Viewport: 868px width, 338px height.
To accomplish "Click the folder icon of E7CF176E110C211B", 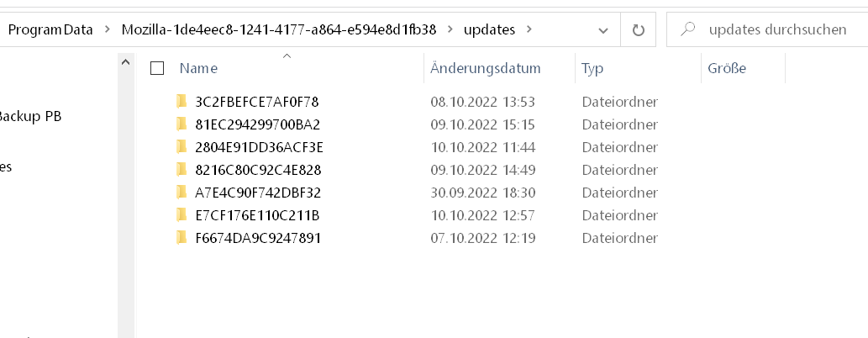I will 181,215.
